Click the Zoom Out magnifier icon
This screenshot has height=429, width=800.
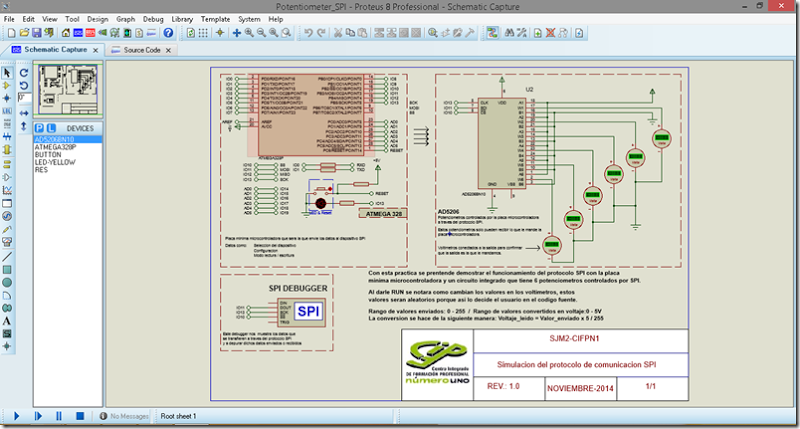(x=261, y=33)
